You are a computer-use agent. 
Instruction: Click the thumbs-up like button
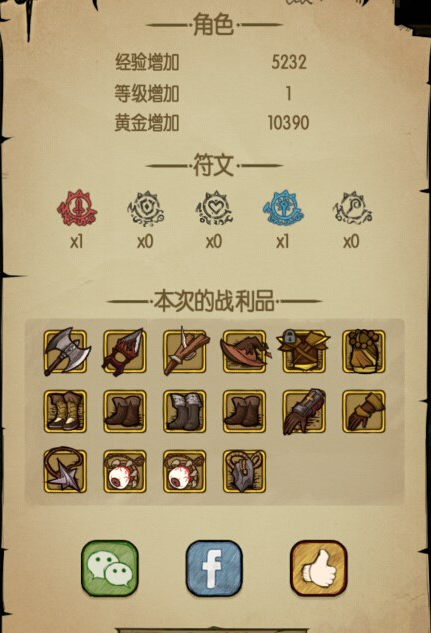tap(319, 568)
